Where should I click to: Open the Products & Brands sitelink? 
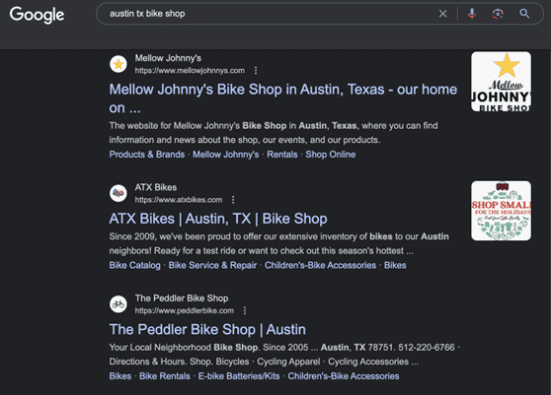(147, 154)
